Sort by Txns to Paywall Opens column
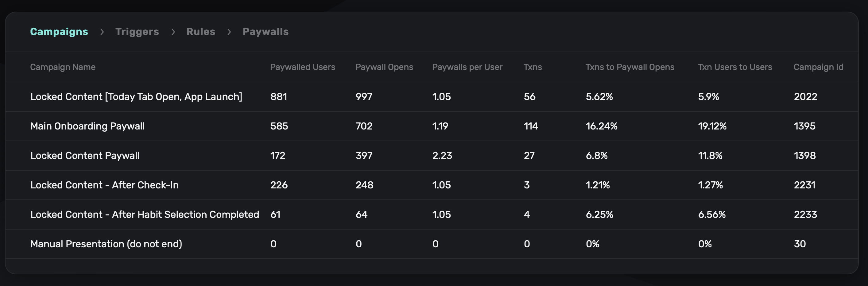Image resolution: width=868 pixels, height=286 pixels. [630, 67]
